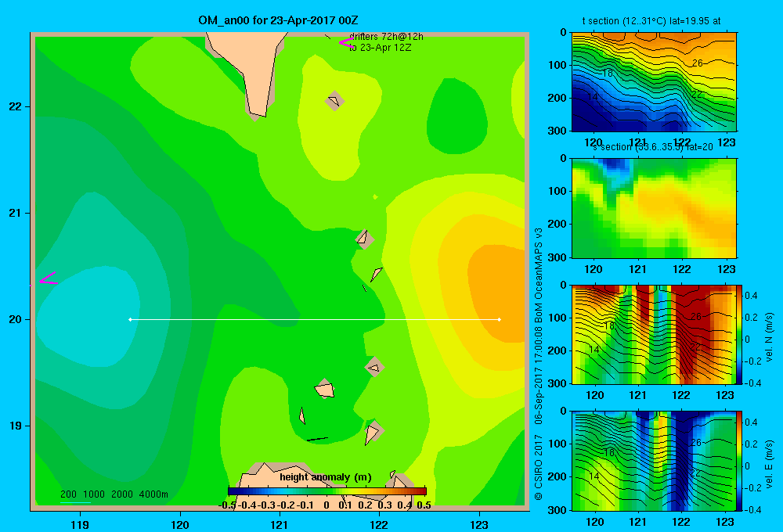Click longitude label 121 under the main map
This screenshot has height=532, width=783.
pos(280,524)
